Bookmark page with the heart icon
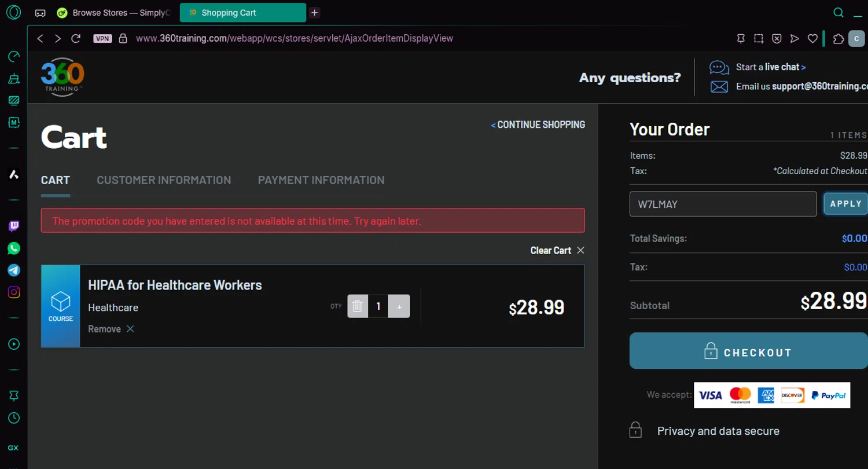Image resolution: width=868 pixels, height=469 pixels. tap(812, 38)
